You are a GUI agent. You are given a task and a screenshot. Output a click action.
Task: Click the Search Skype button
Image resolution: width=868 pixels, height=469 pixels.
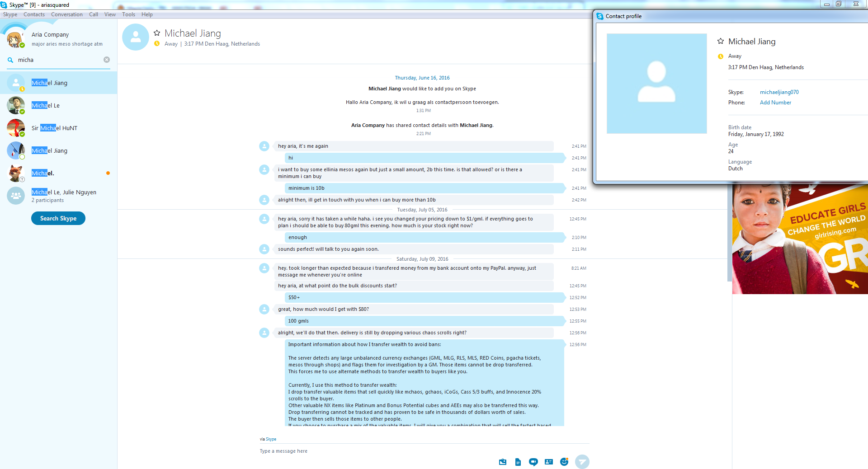(x=58, y=218)
